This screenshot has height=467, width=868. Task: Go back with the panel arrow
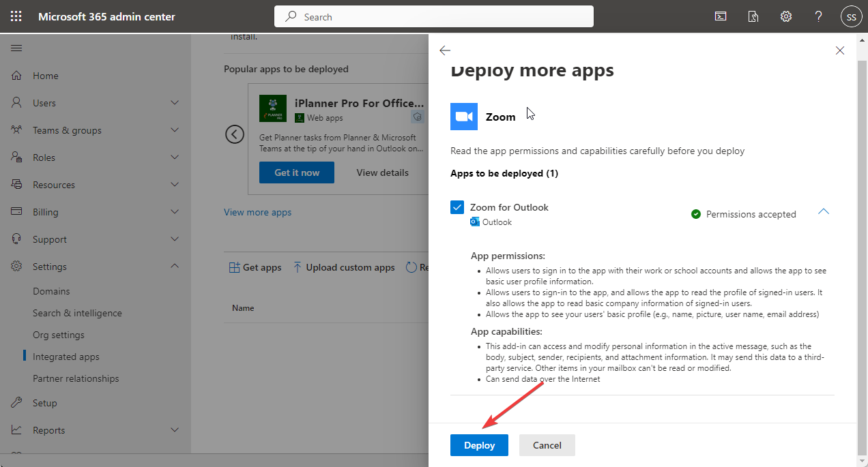pyautogui.click(x=445, y=50)
